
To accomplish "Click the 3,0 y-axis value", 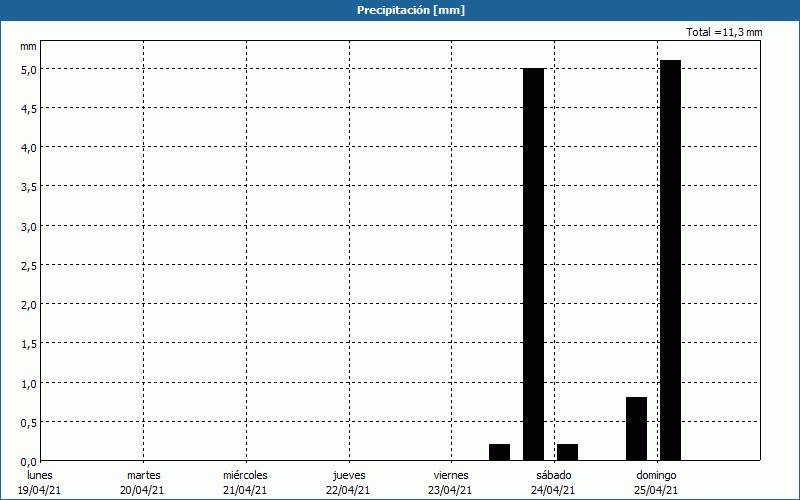I will point(29,227).
